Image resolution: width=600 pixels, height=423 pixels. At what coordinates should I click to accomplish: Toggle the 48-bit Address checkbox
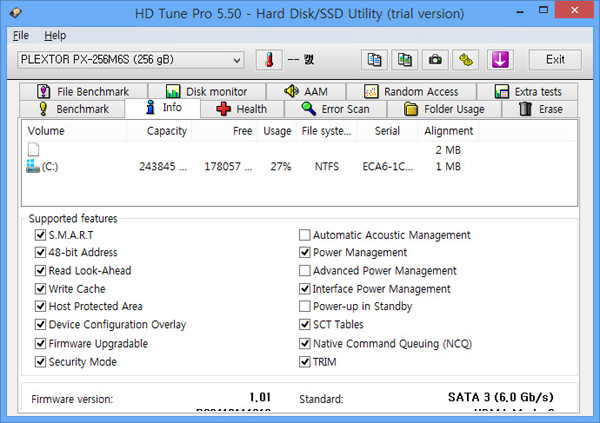[40, 252]
